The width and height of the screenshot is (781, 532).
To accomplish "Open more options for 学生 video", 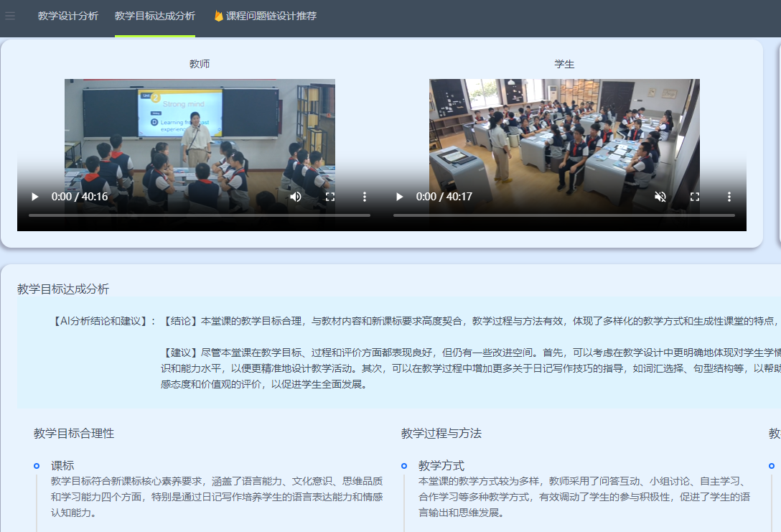I will [729, 197].
